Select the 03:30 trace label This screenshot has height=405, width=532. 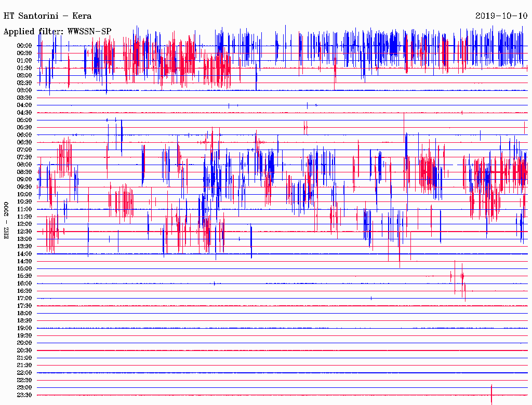[25, 98]
